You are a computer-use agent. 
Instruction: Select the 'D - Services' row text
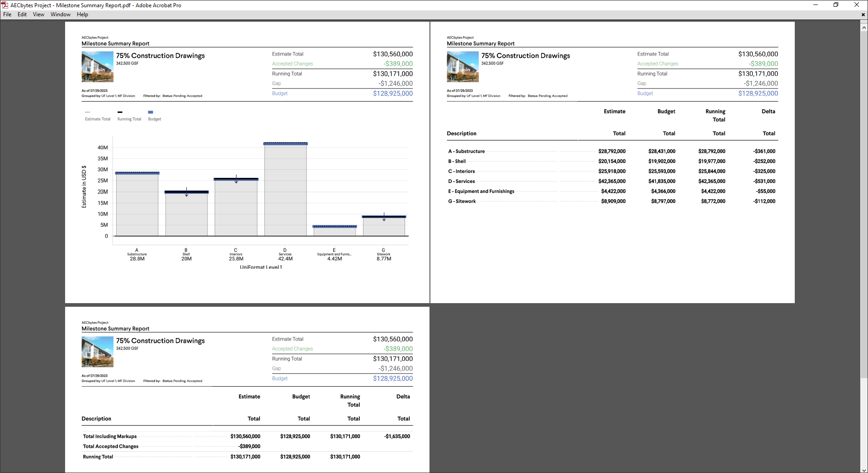coord(461,181)
